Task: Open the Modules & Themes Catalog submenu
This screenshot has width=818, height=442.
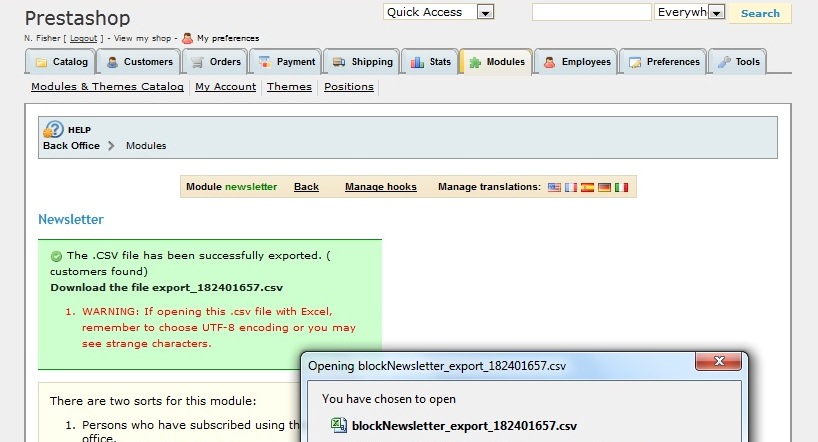Action: pos(107,87)
